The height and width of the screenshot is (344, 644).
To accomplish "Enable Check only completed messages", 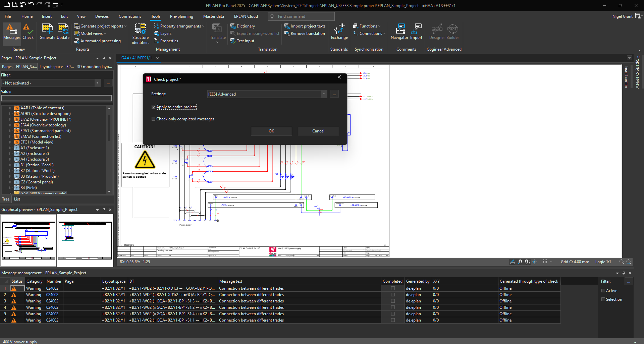I will pos(154,119).
